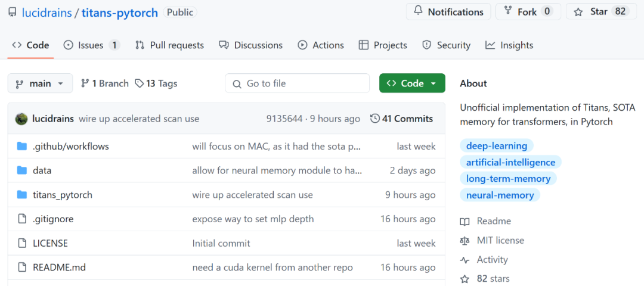Open the green Code dropdown button
This screenshot has width=644, height=286.
click(412, 83)
